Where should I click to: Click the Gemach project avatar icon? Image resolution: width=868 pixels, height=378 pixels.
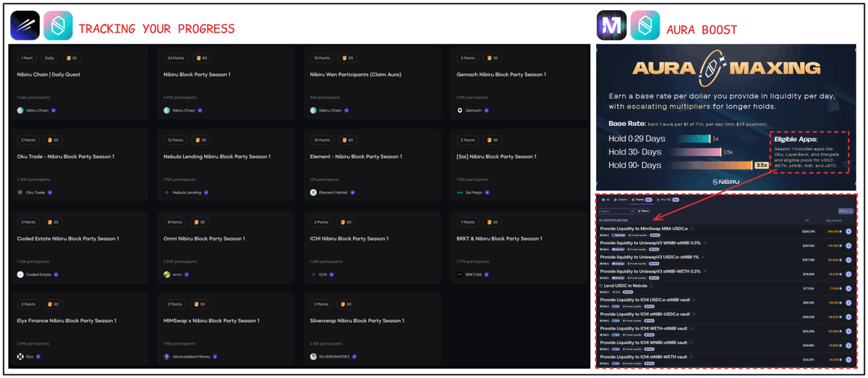459,111
